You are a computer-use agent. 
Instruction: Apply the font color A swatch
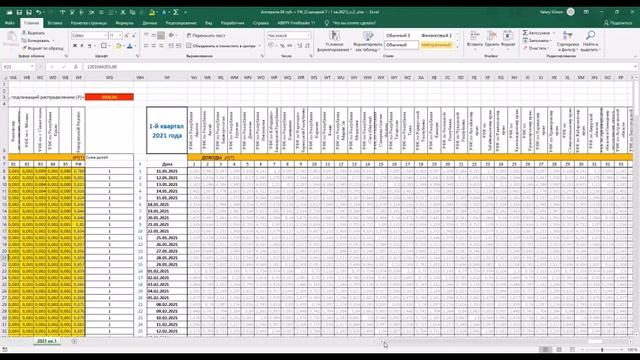tap(130, 46)
